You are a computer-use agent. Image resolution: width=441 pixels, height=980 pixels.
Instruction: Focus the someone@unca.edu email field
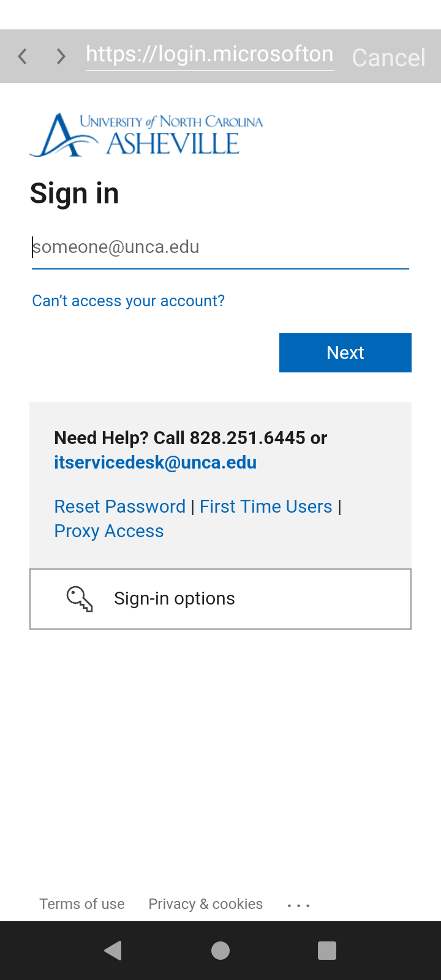[x=220, y=247]
